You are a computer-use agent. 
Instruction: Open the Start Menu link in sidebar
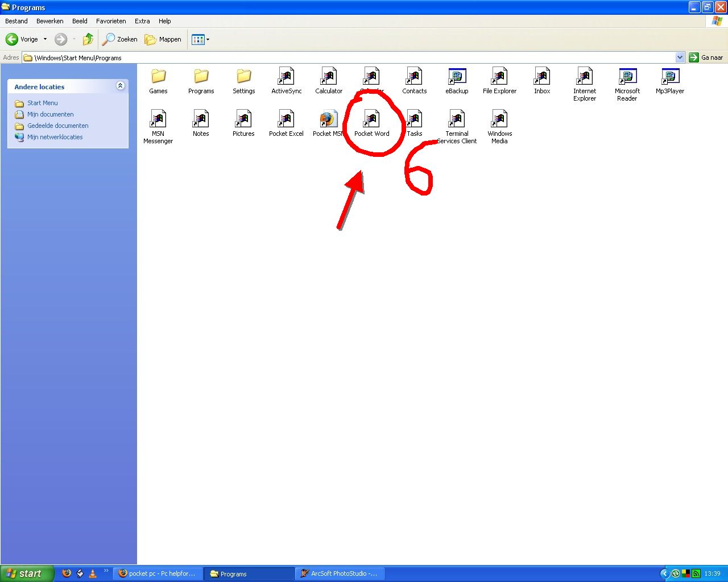click(x=43, y=103)
